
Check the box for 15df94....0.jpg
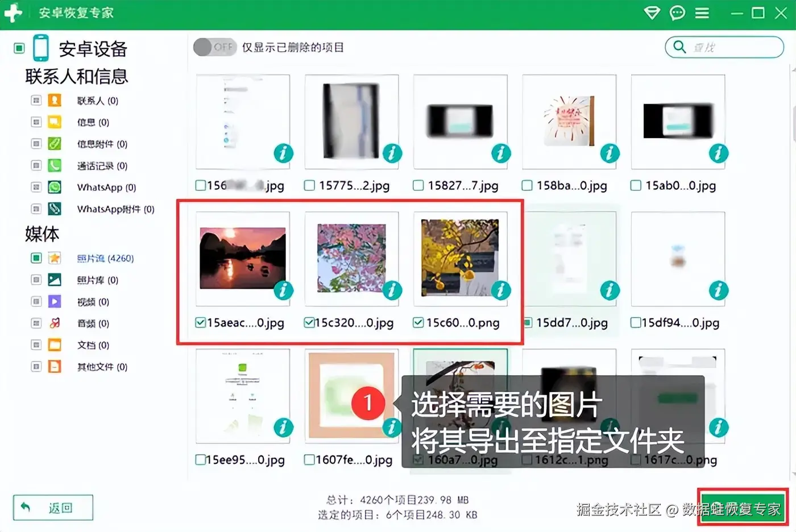tap(636, 323)
